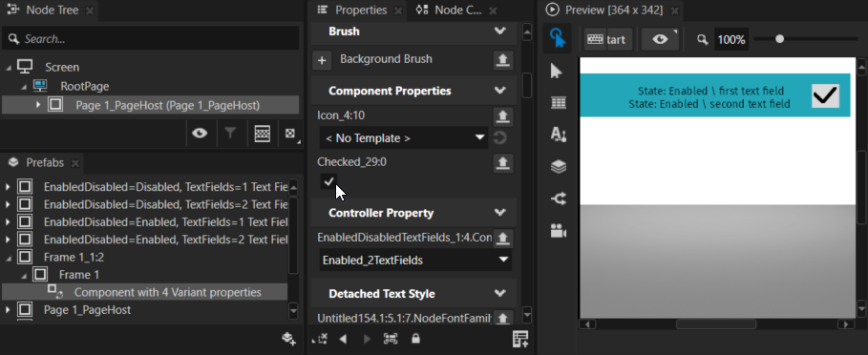Select RootPage in Node Tree
This screenshot has height=355, width=868.
click(x=85, y=86)
